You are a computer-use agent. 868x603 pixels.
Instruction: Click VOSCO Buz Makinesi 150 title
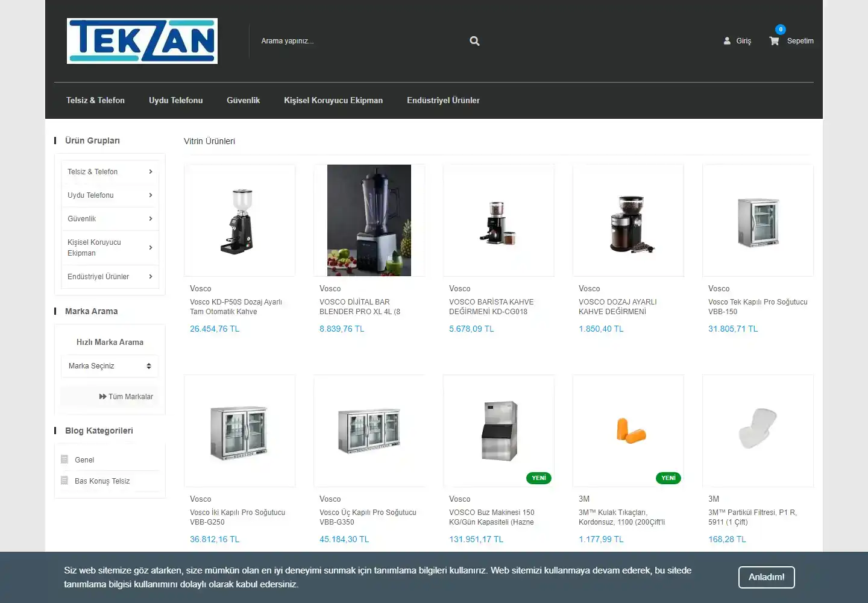492,517
